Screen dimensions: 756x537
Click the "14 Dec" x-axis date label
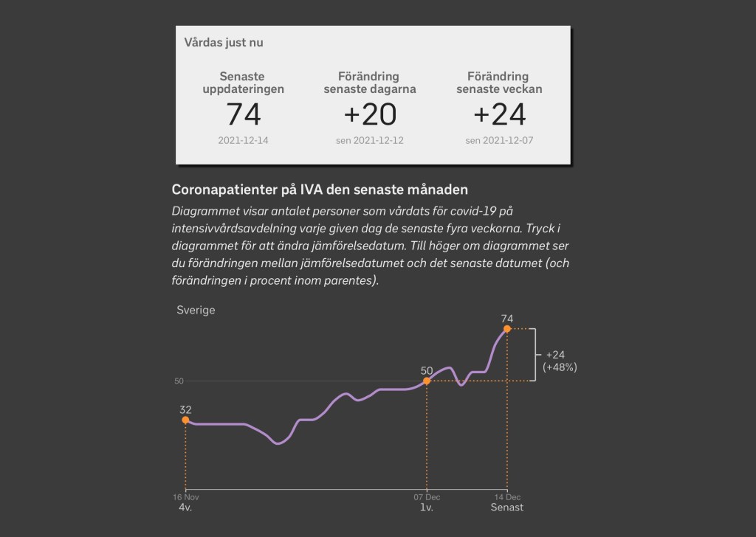[507, 496]
